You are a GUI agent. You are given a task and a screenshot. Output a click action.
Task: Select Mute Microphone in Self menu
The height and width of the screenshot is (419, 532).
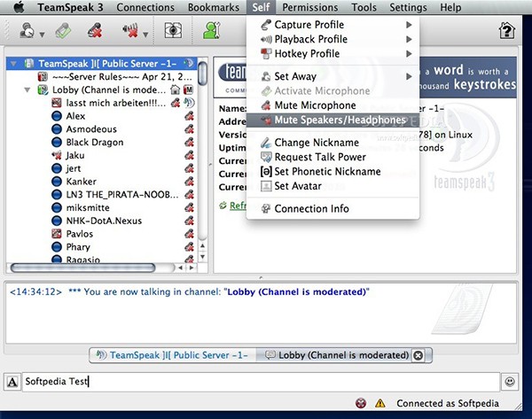332,105
